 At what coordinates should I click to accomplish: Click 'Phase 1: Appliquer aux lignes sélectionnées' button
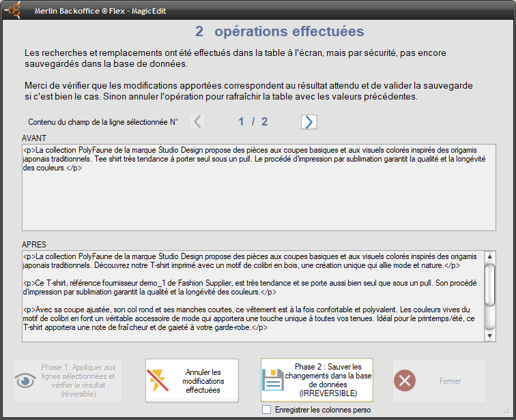[x=77, y=381]
